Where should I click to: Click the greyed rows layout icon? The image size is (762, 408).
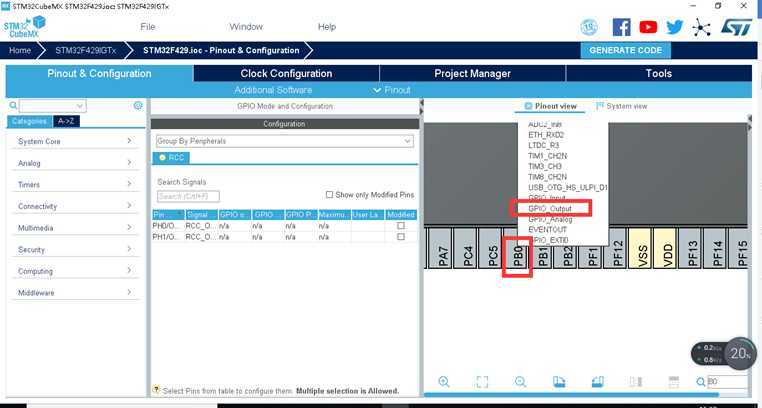click(674, 382)
